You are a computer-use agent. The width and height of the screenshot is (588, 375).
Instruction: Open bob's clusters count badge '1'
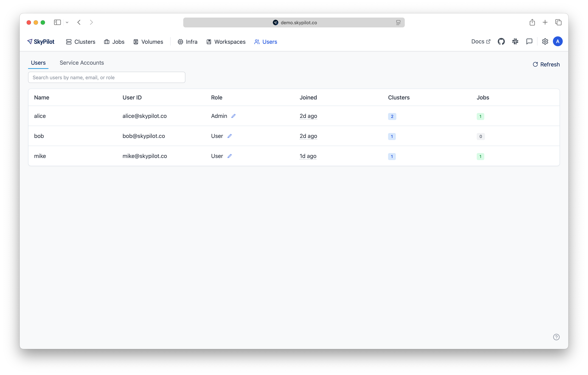[392, 136]
